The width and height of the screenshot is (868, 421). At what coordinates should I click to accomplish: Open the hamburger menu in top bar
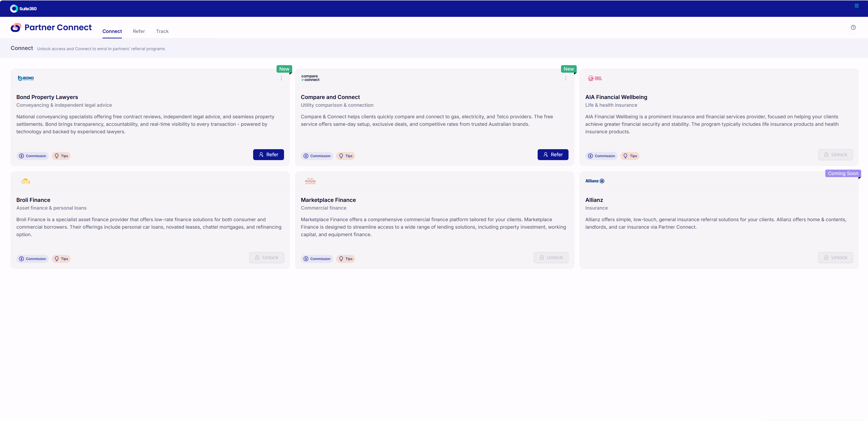[856, 6]
